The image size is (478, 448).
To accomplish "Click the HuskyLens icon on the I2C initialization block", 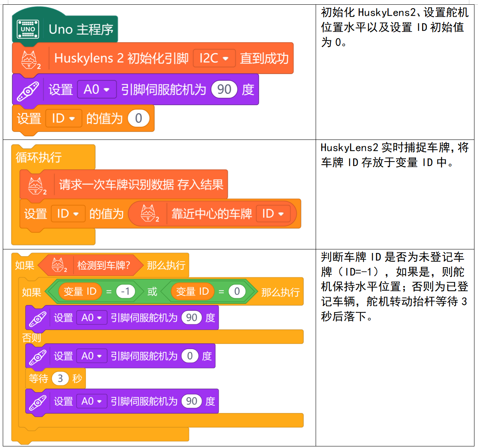I will click(x=30, y=59).
